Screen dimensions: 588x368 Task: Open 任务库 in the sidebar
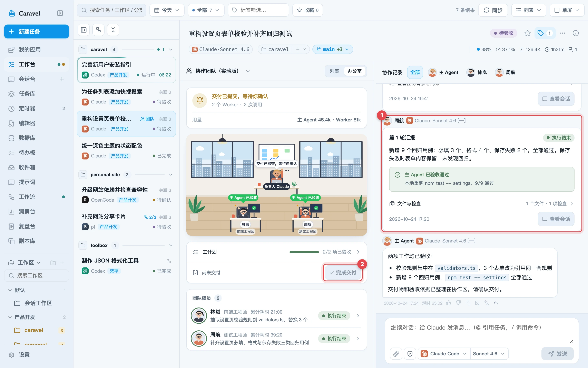(x=37, y=94)
